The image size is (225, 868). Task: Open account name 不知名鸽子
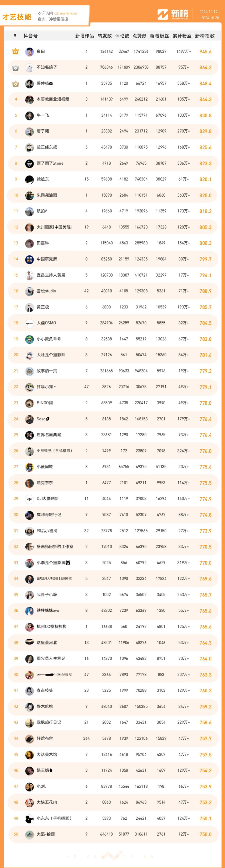47,67
